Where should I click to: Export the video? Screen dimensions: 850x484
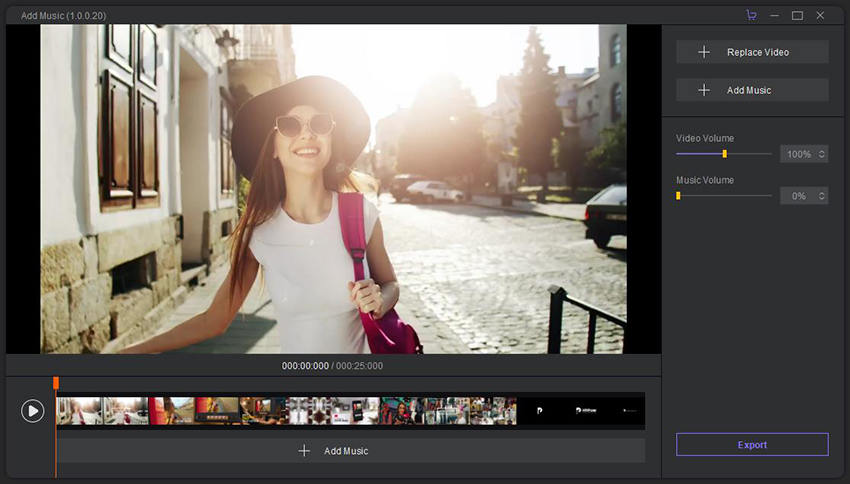pyautogui.click(x=752, y=444)
